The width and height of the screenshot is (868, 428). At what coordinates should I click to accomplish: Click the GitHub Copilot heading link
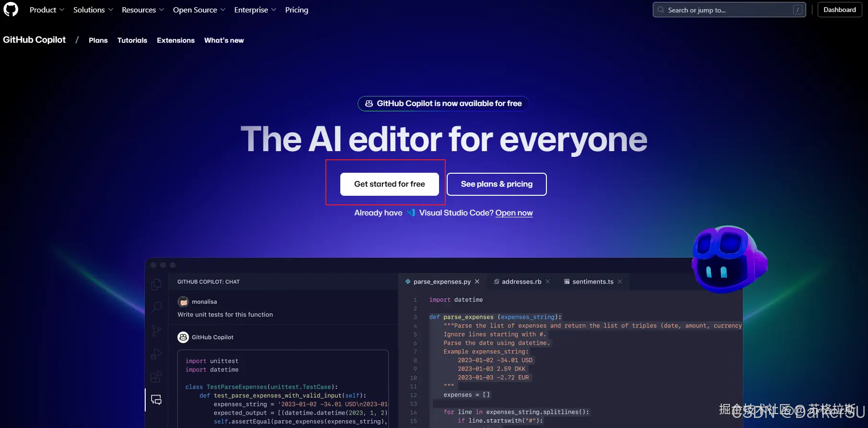[x=35, y=40]
